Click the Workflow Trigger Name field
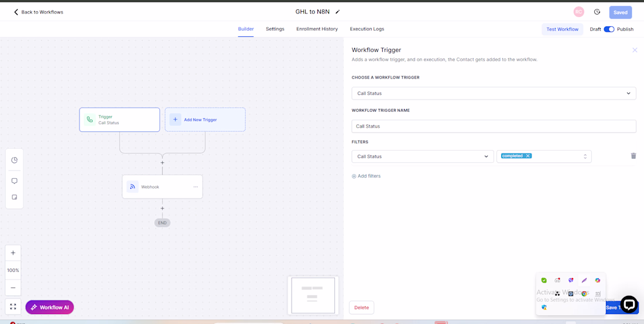644x324 pixels. coord(494,126)
